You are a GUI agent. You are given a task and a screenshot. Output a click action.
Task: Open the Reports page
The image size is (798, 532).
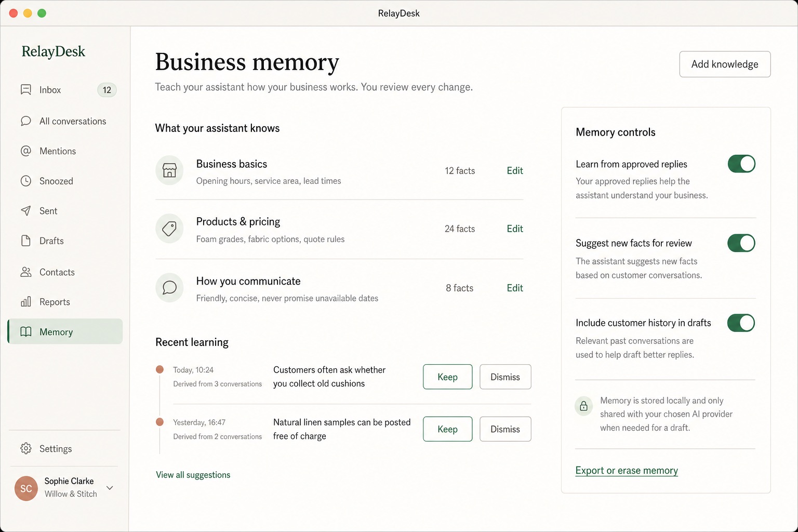pyautogui.click(x=65, y=302)
